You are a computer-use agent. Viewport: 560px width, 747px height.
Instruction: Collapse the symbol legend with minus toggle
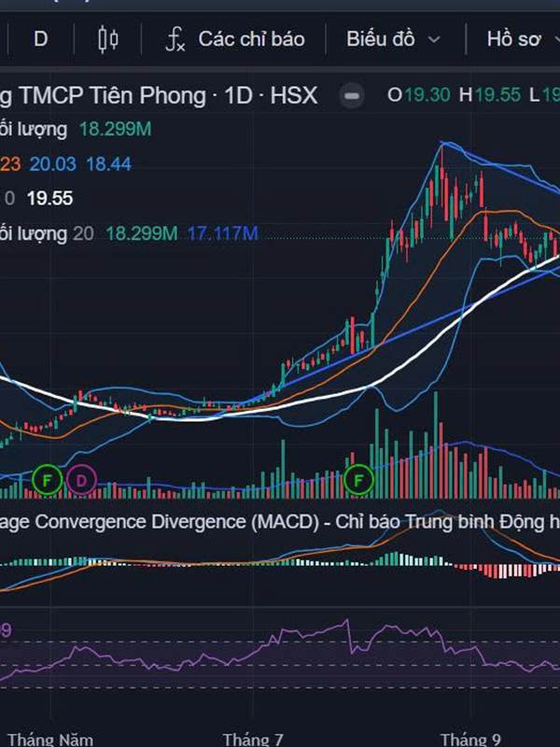(x=352, y=96)
